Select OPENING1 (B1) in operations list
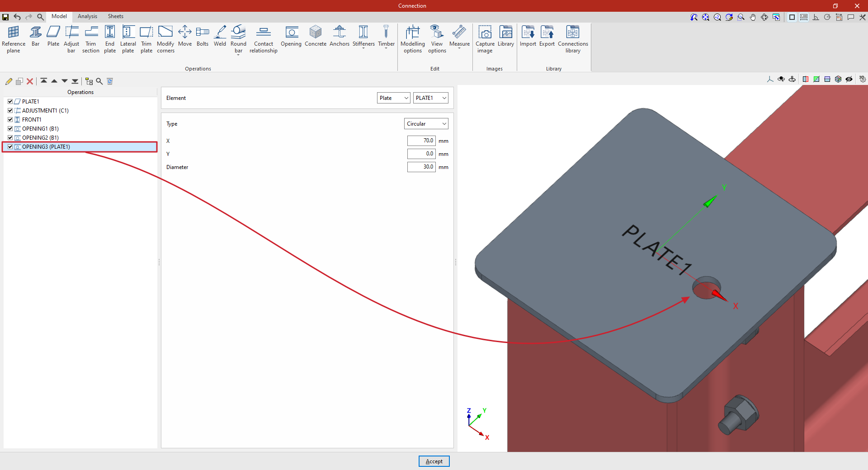The height and width of the screenshot is (470, 868). tap(40, 129)
